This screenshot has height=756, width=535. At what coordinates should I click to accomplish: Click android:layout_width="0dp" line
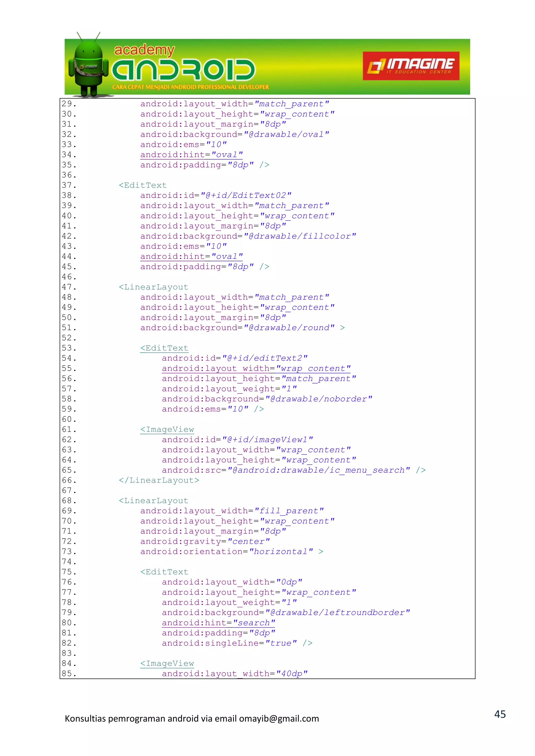point(232,582)
